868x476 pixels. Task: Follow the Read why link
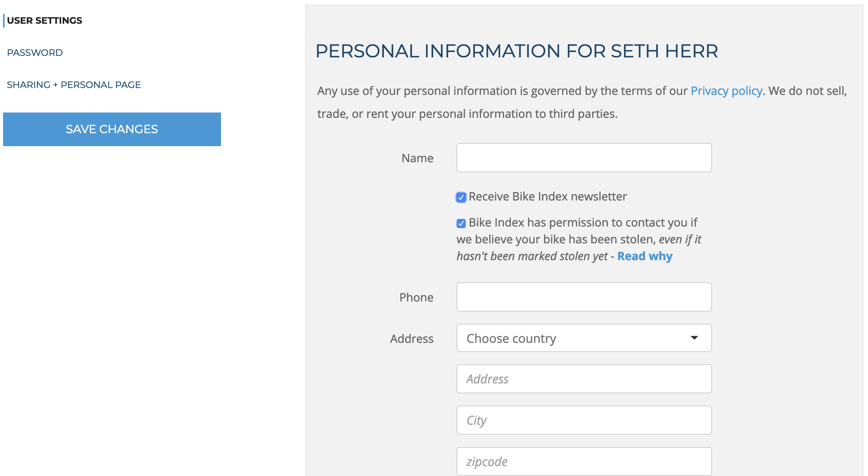point(645,256)
